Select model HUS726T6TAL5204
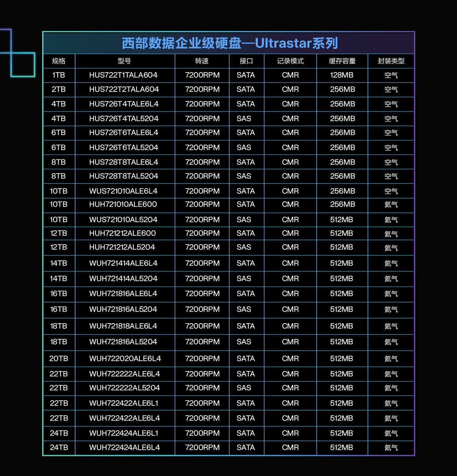 pyautogui.click(x=124, y=147)
